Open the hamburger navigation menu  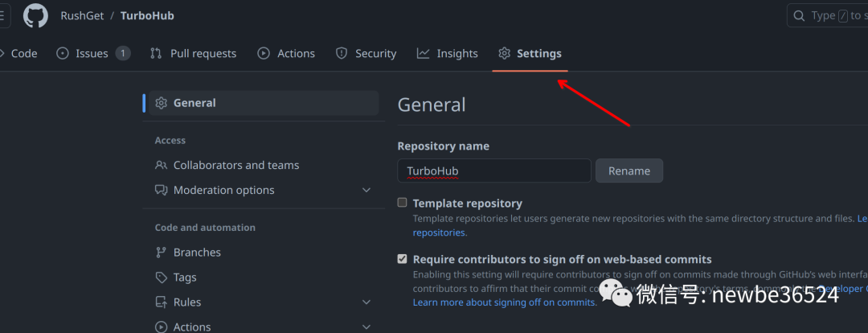[2, 15]
